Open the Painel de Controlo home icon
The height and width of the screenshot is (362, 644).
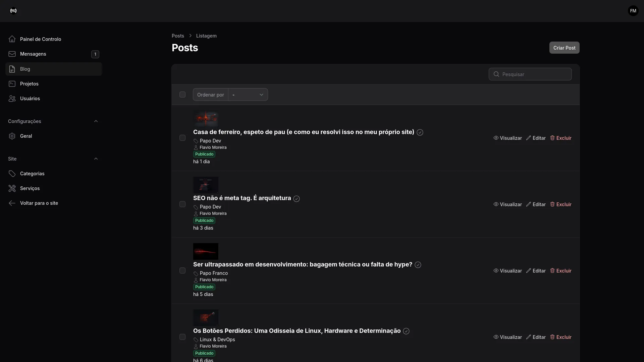tap(12, 39)
